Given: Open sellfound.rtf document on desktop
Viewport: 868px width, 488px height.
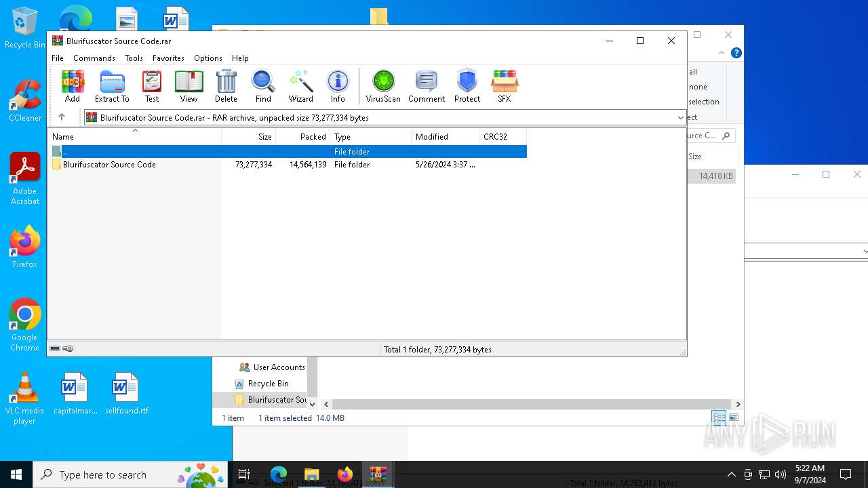Looking at the screenshot, I should click(x=126, y=393).
